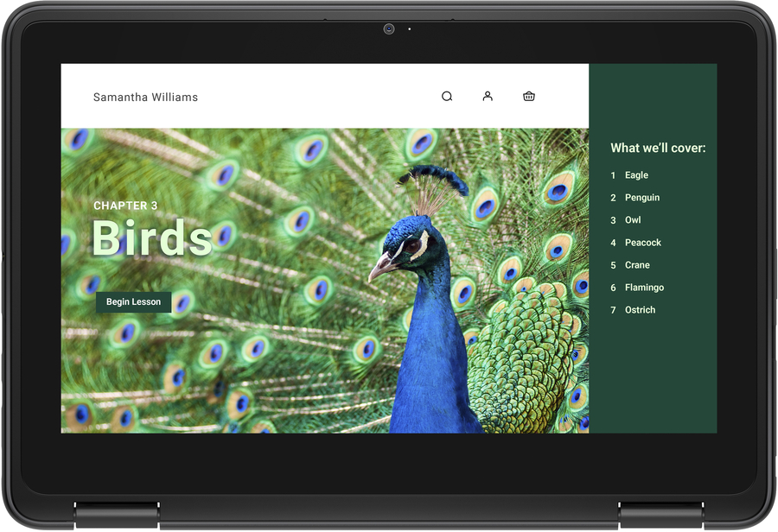Select Owl in the cover list
The image size is (778, 532).
click(633, 219)
